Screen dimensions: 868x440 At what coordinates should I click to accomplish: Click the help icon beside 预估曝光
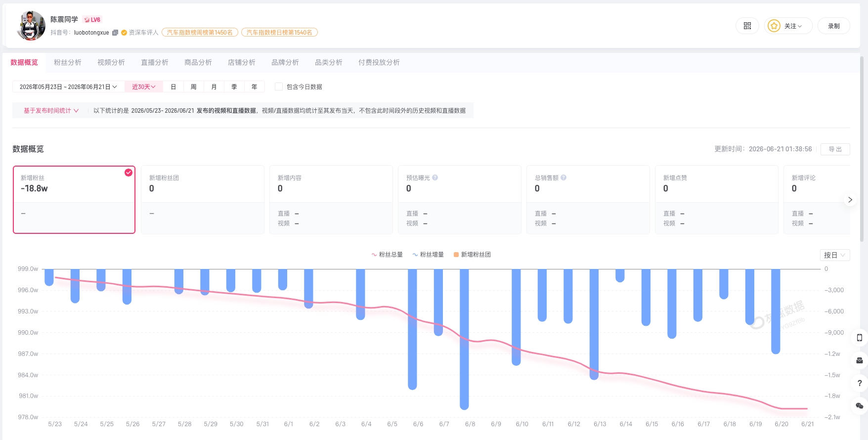click(x=435, y=177)
